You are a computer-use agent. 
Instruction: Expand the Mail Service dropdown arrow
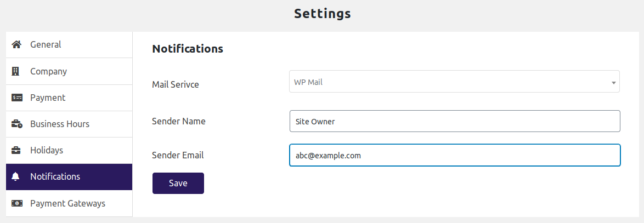(x=613, y=83)
